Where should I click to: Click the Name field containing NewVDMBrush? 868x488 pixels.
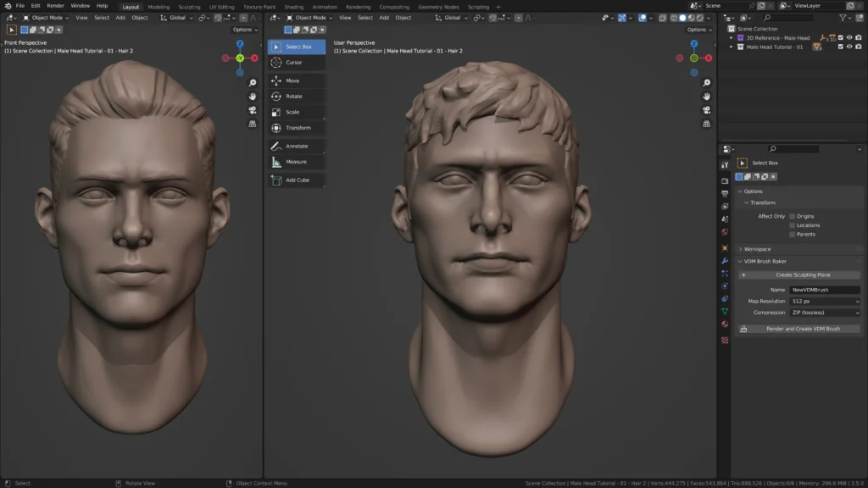point(825,290)
